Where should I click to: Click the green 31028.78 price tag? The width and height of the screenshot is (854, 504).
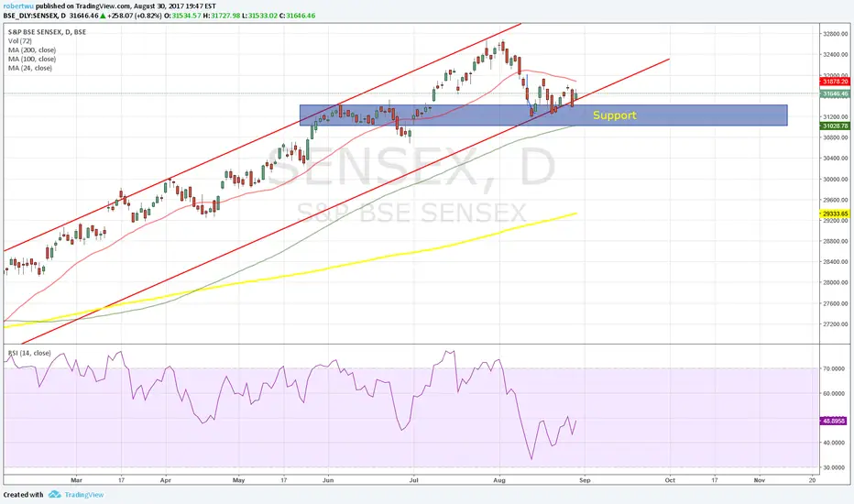835,126
